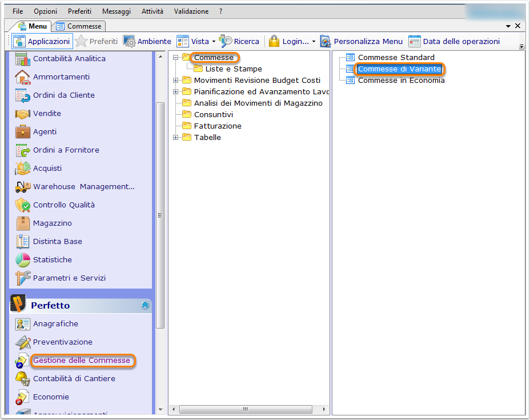Switch to the Menu tab
Viewport: 530px width, 420px height.
[x=32, y=26]
